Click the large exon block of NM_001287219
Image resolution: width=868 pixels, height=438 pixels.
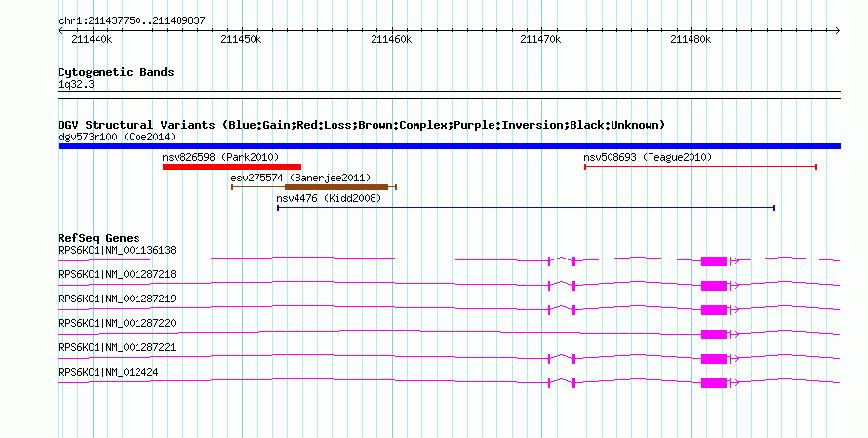pyautogui.click(x=714, y=310)
